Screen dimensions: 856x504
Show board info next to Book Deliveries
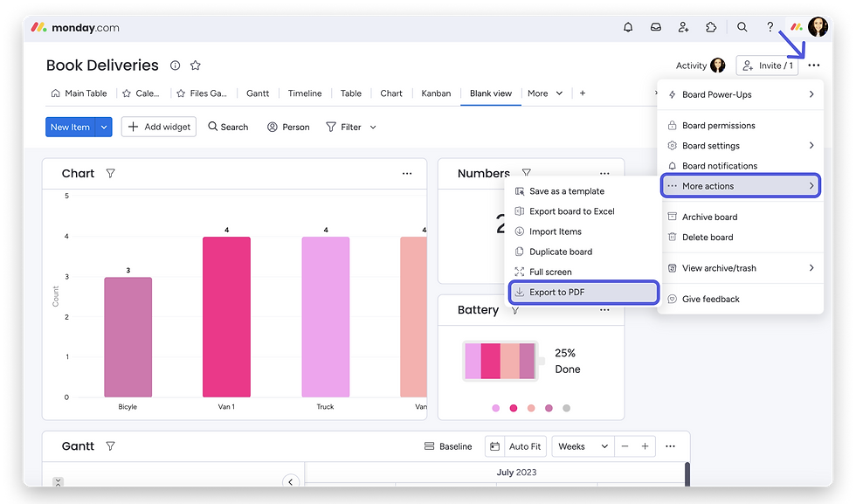pos(175,66)
